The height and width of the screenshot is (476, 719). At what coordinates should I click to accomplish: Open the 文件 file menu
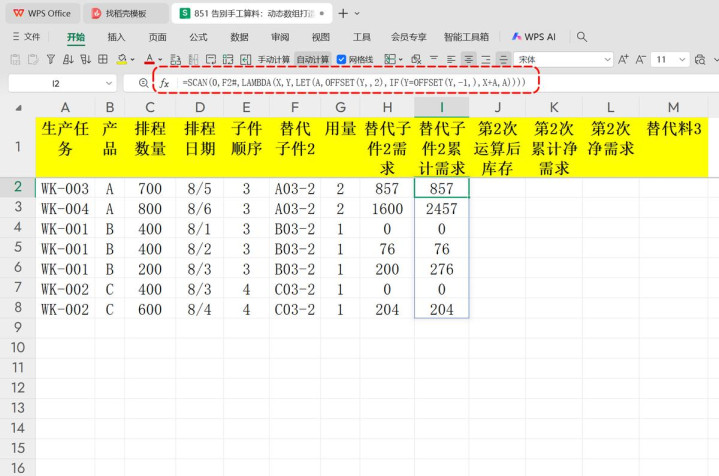click(x=27, y=37)
